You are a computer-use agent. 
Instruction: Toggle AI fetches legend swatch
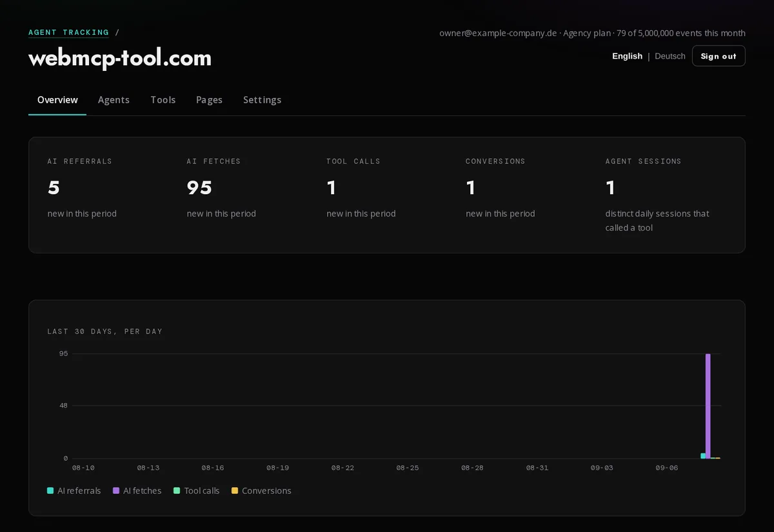click(x=116, y=491)
